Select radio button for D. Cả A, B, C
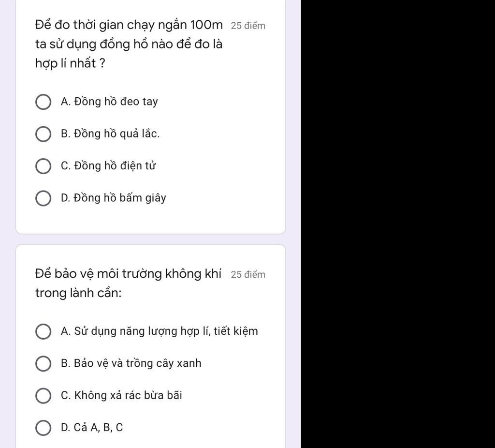The image size is (495, 448). click(44, 428)
